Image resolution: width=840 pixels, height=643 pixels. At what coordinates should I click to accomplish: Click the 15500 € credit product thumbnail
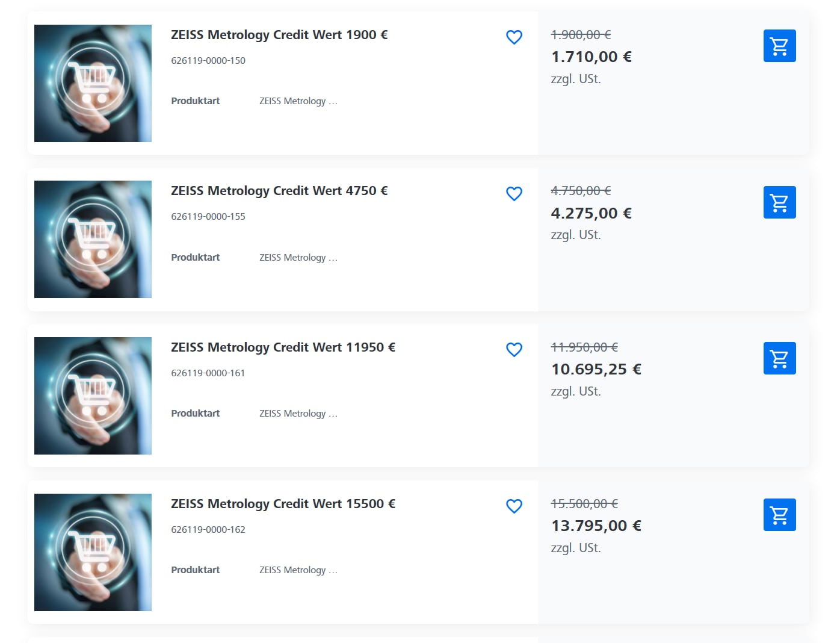pyautogui.click(x=93, y=552)
